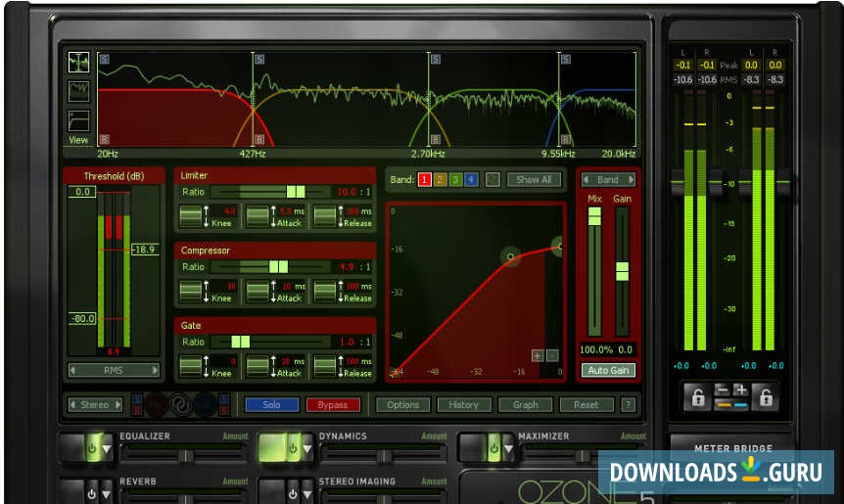Open the Dynamics preset dropdown arrow
This screenshot has width=844, height=504.
tap(307, 448)
